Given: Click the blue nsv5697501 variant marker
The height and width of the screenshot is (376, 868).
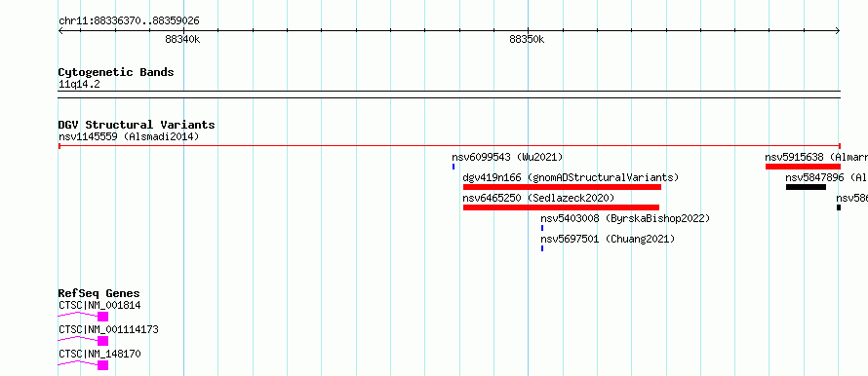Looking at the screenshot, I should tap(542, 248).
